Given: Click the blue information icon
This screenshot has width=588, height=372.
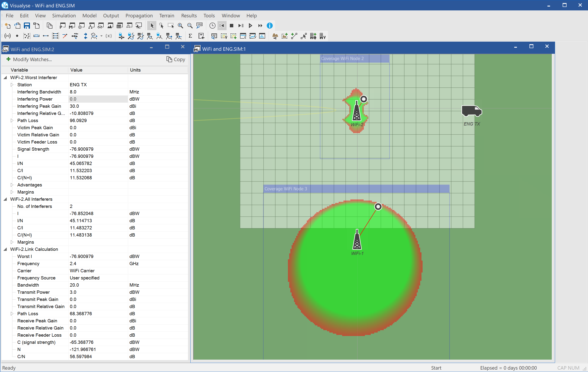Looking at the screenshot, I should click(269, 26).
